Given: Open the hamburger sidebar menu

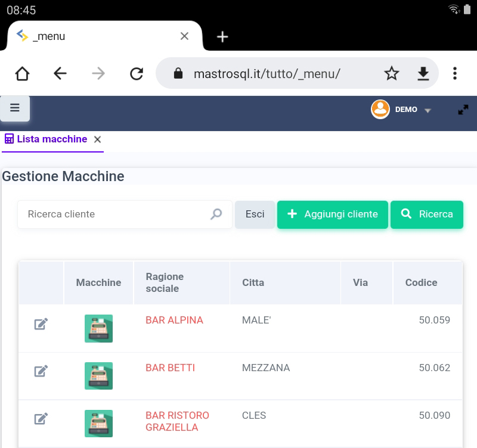Looking at the screenshot, I should click(x=15, y=108).
